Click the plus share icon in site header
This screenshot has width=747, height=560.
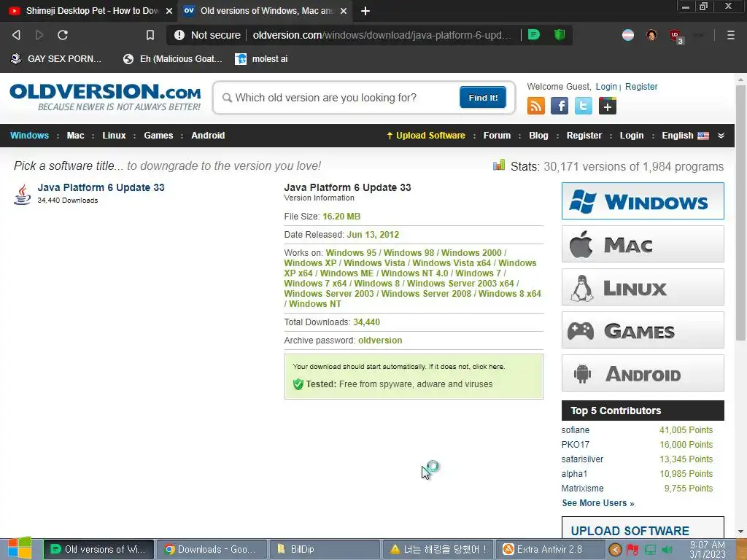pos(608,106)
